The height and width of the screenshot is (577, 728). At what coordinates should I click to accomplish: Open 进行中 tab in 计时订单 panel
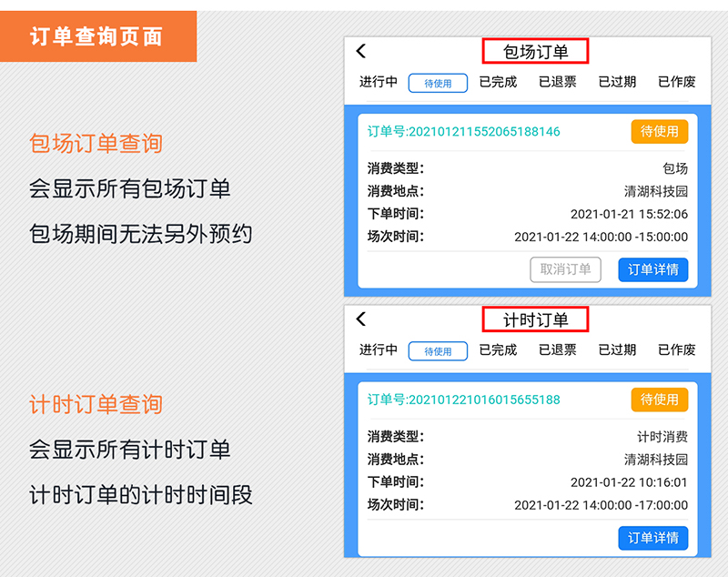click(x=379, y=349)
